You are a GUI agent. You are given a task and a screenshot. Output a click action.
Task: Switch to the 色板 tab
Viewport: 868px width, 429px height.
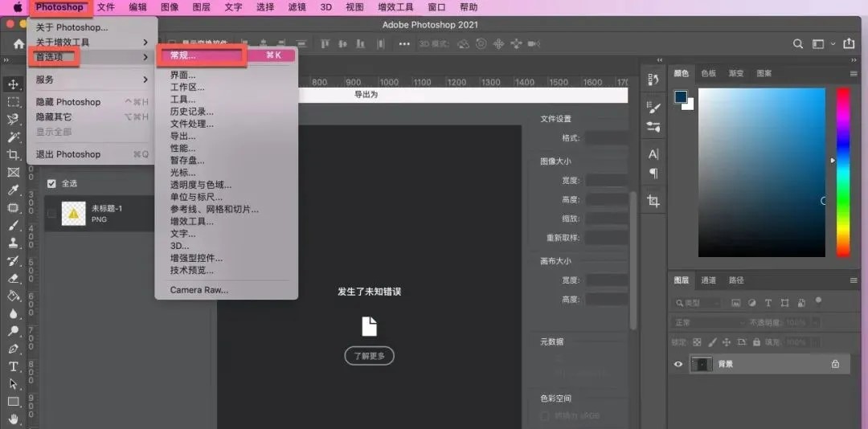click(709, 73)
